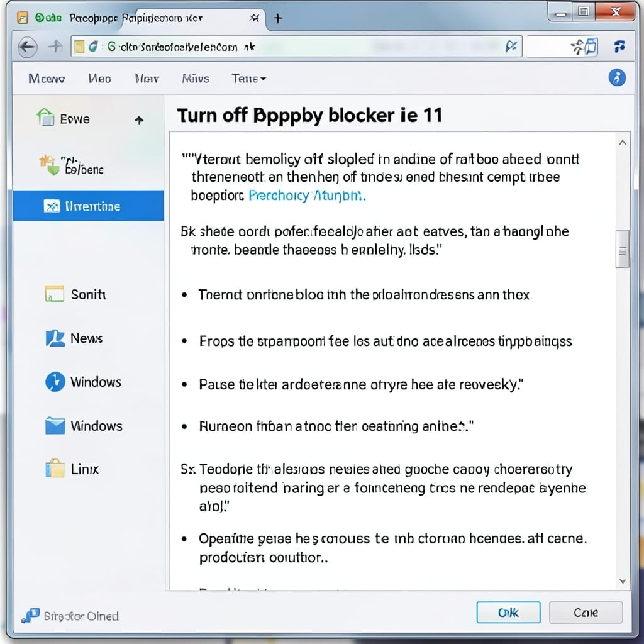The width and height of the screenshot is (644, 644).
Task: Open a new tab with plus button
Action: point(278,18)
